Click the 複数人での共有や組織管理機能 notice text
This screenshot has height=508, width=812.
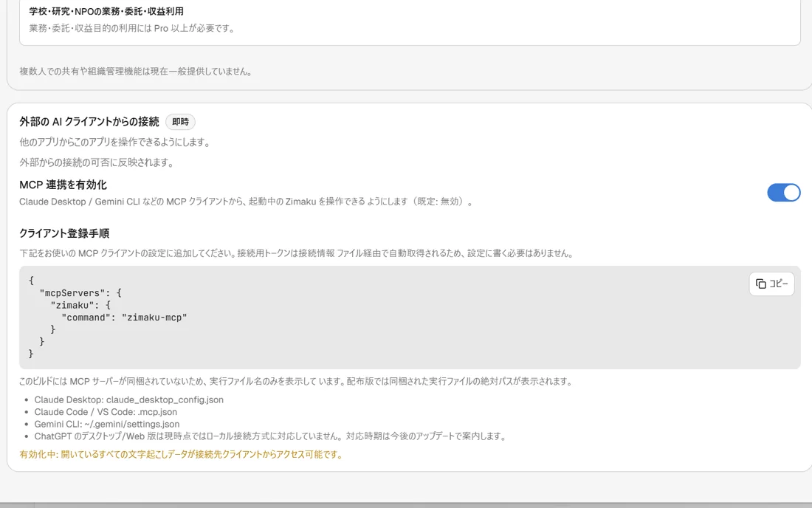coord(137,72)
